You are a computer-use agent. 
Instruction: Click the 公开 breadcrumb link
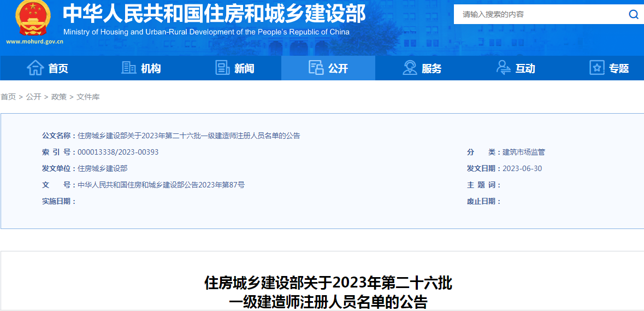click(34, 97)
